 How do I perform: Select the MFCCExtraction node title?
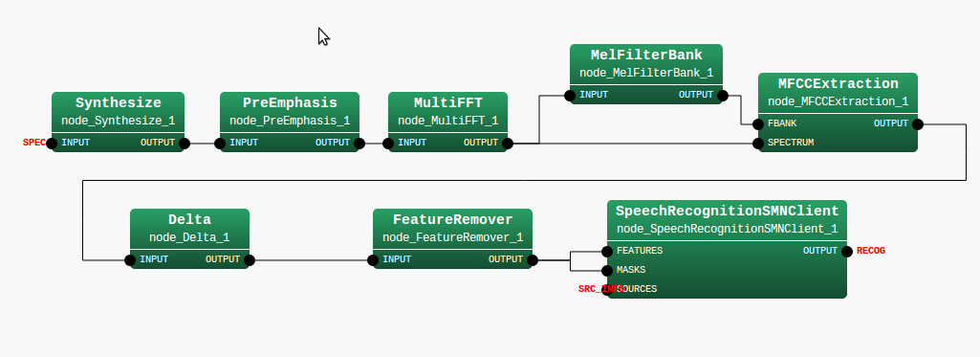pyautogui.click(x=838, y=84)
